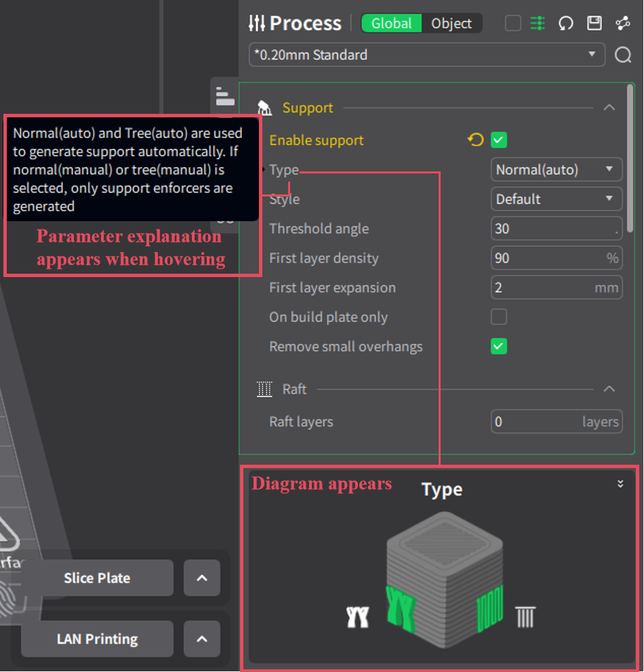Click the Slice Plate button
This screenshot has height=672, width=644.
(97, 579)
